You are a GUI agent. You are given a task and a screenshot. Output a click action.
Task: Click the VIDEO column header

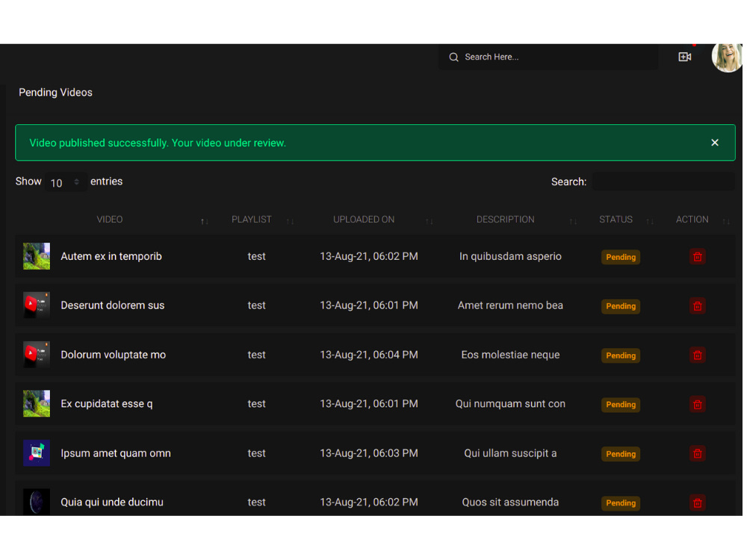point(110,220)
